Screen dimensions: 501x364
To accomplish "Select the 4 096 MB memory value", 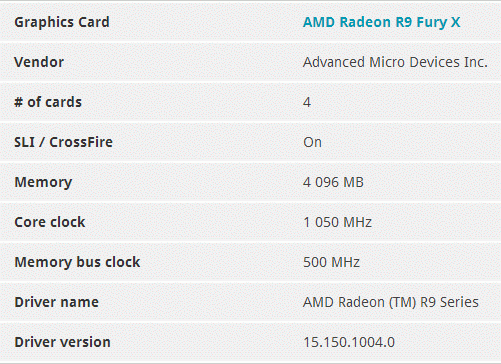I will click(x=333, y=182).
